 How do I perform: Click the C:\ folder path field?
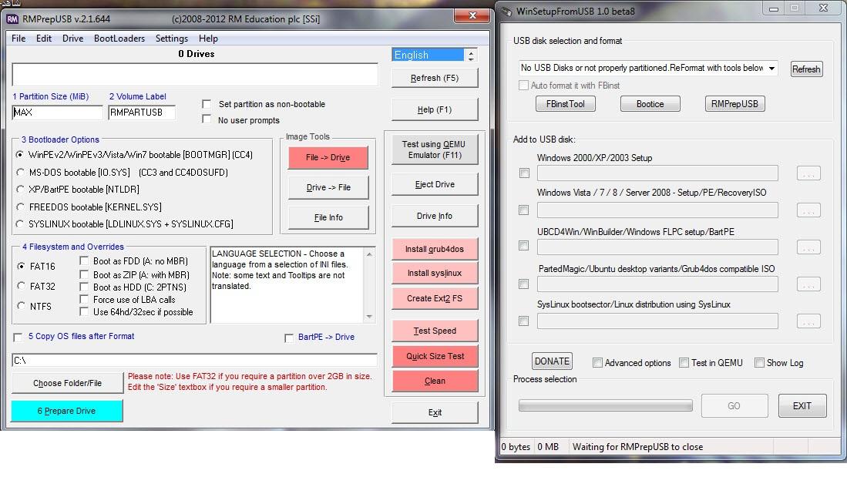point(194,361)
